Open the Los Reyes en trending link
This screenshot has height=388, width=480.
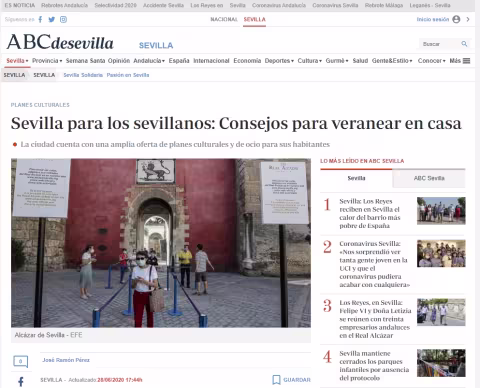(x=207, y=5)
